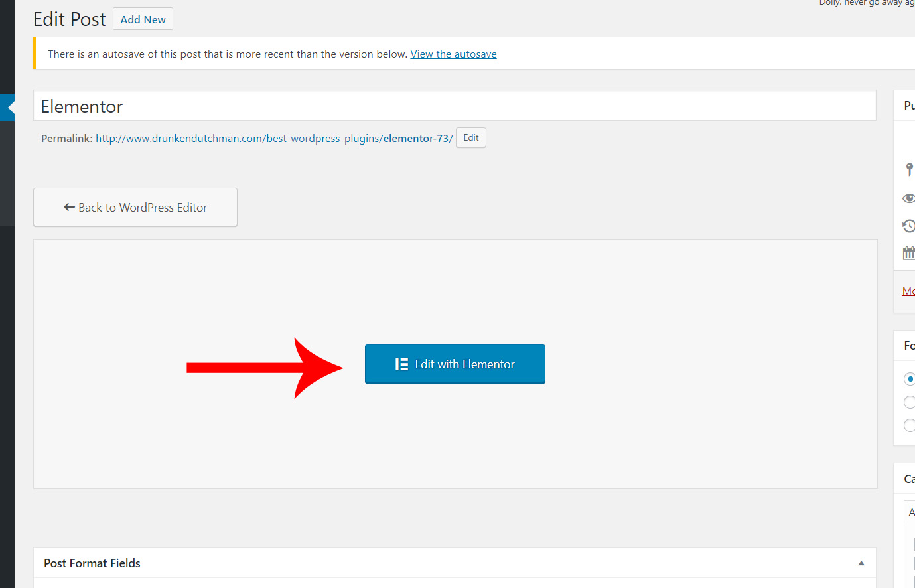Focus the post title field containing Elementor
Viewport: 915px width, 588px height.
coord(455,106)
